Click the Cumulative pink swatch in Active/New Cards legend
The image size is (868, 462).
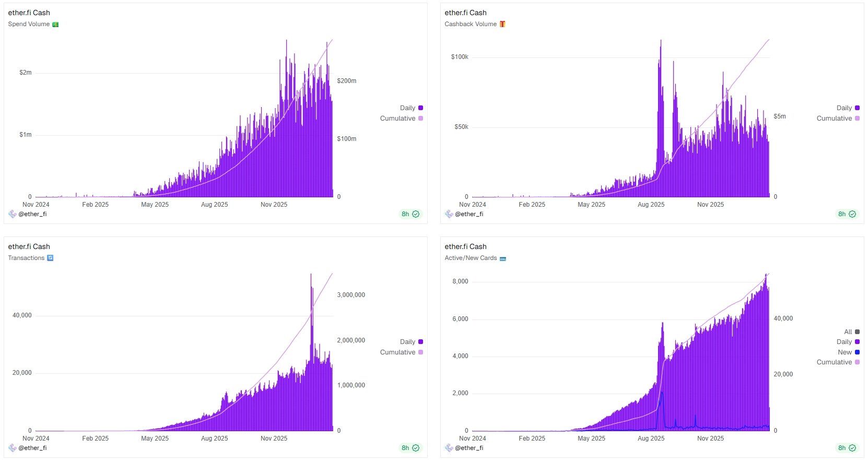click(x=857, y=362)
